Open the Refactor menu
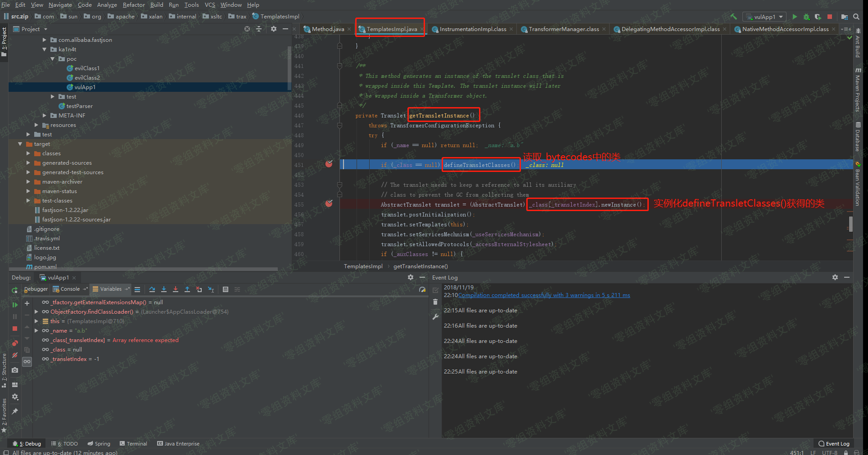This screenshot has height=455, width=868. point(134,5)
